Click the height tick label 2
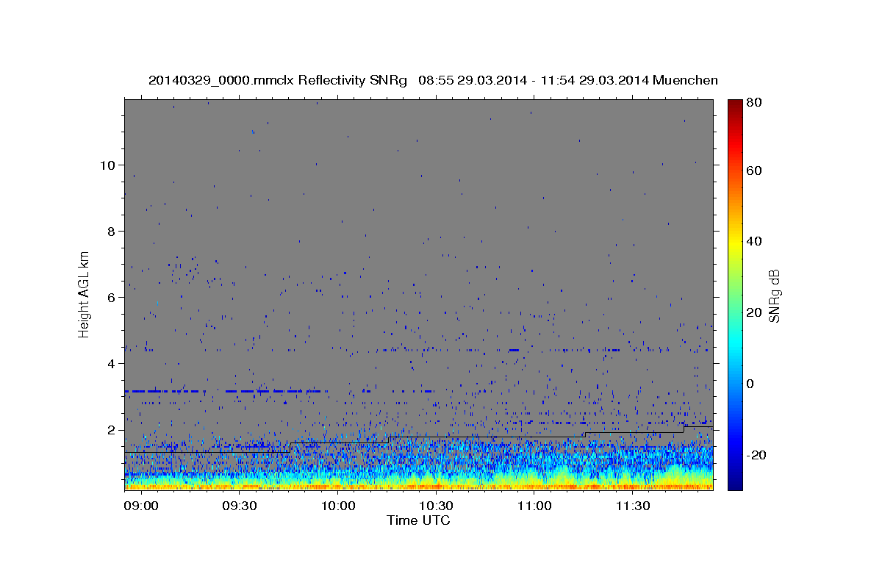Viewport: 882px width, 588px height. pyautogui.click(x=111, y=430)
